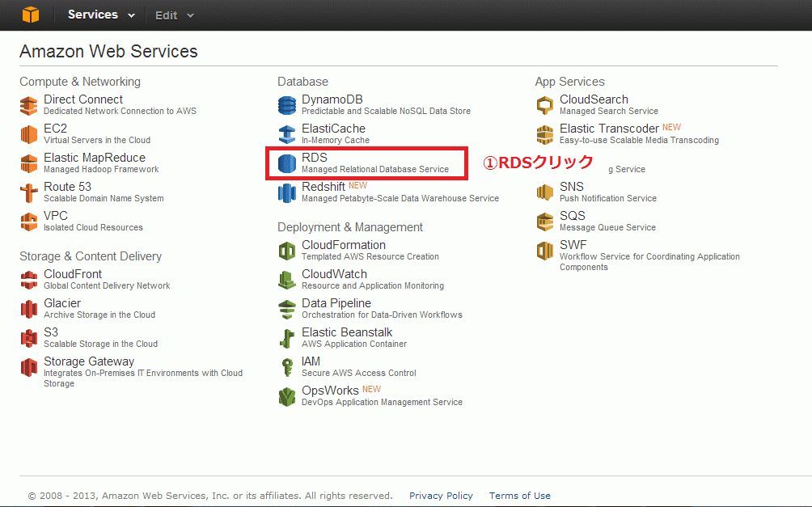Open the CloudFront link
Image resolution: width=812 pixels, height=507 pixels.
(73, 274)
